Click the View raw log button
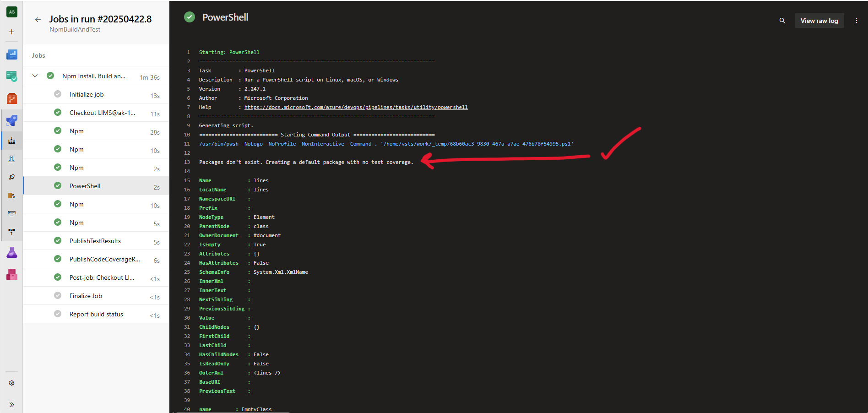 point(819,20)
